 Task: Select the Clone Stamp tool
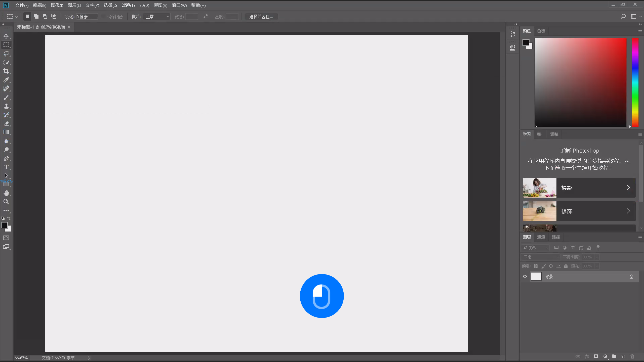[x=6, y=106]
